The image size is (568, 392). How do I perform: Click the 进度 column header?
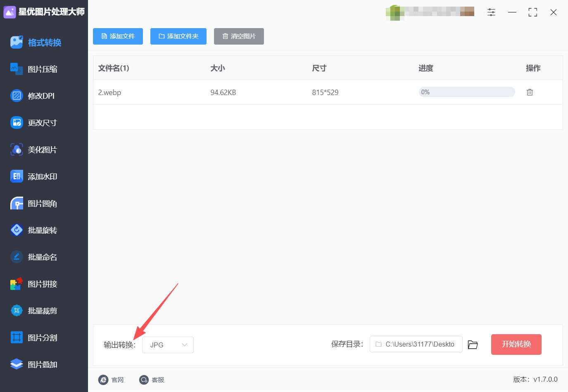pyautogui.click(x=426, y=68)
